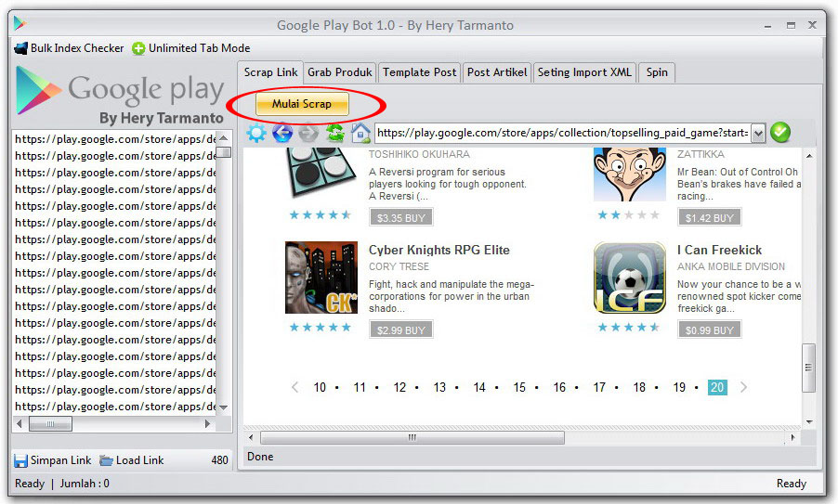
Task: Click link list horizontal scrollbar thumb
Action: click(x=50, y=424)
